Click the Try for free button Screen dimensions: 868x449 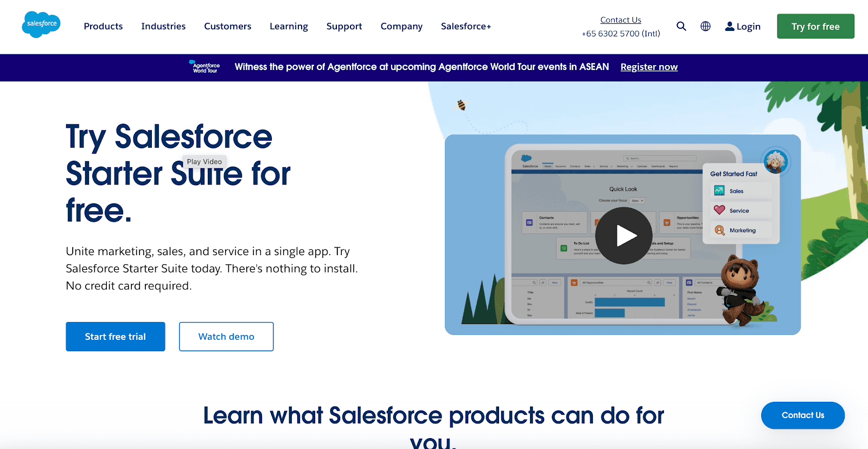point(815,26)
